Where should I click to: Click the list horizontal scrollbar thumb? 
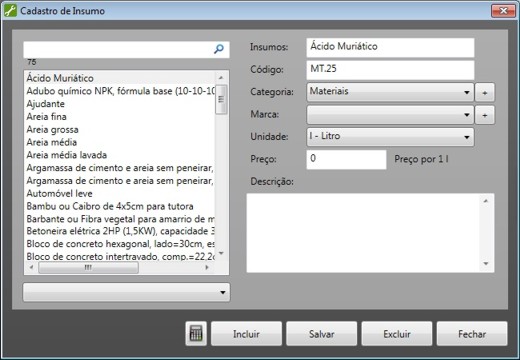[x=88, y=267]
